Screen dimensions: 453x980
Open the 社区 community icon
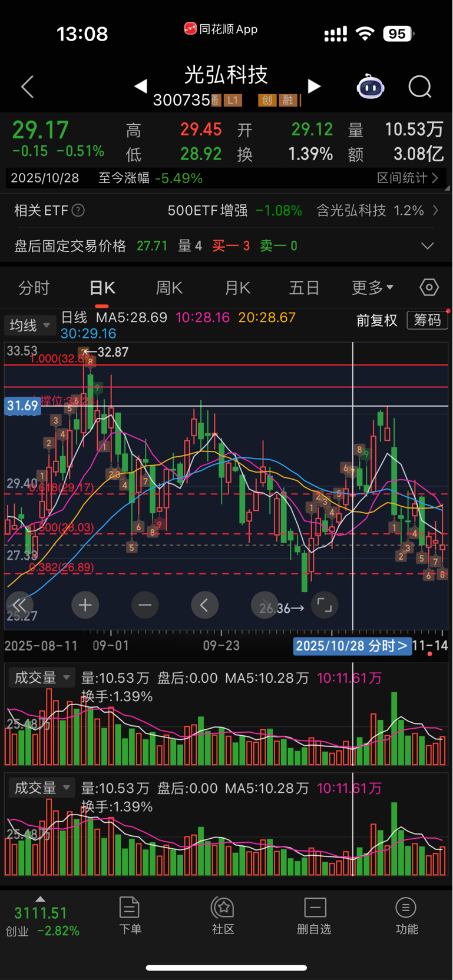pos(223,916)
